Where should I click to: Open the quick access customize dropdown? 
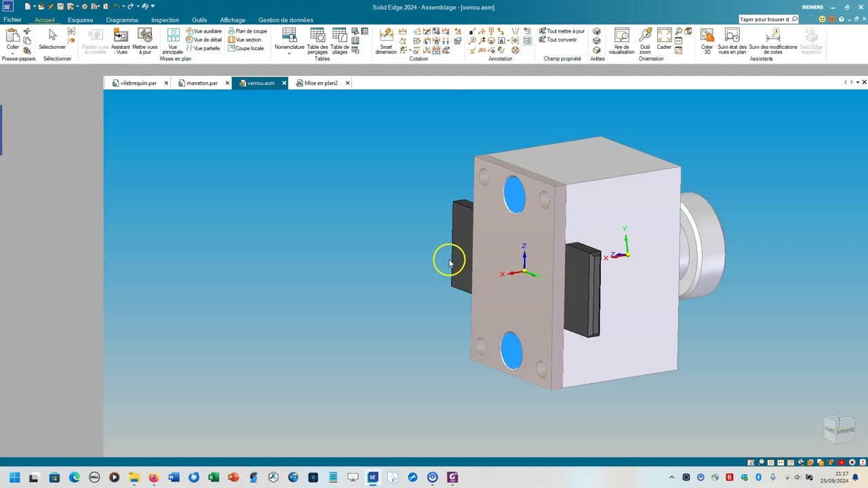(153, 7)
